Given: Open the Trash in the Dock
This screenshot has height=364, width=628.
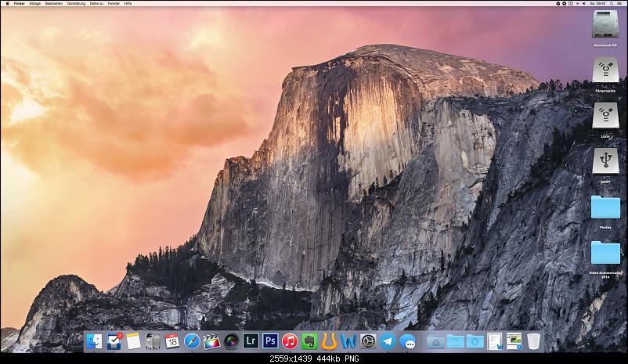Looking at the screenshot, I should tap(533, 341).
